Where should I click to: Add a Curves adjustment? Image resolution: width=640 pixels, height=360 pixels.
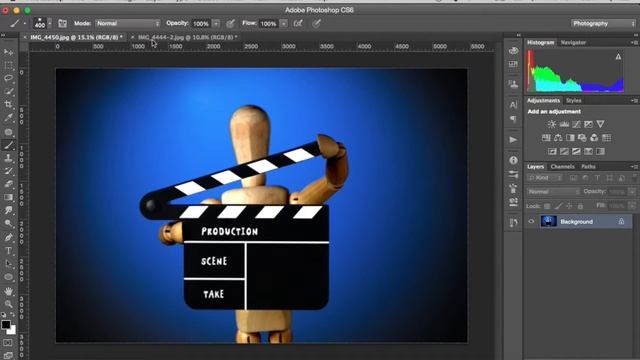[x=576, y=124]
